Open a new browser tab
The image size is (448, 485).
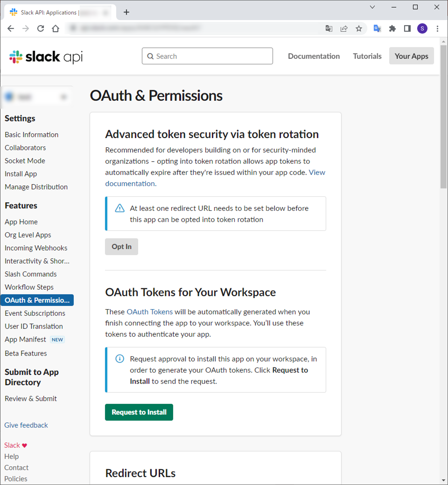coord(126,12)
